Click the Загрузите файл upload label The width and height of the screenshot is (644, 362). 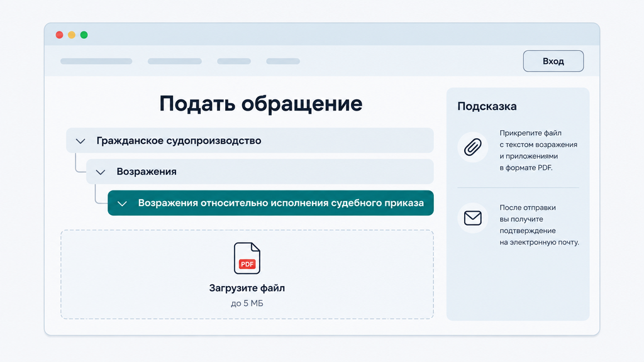[x=247, y=288]
